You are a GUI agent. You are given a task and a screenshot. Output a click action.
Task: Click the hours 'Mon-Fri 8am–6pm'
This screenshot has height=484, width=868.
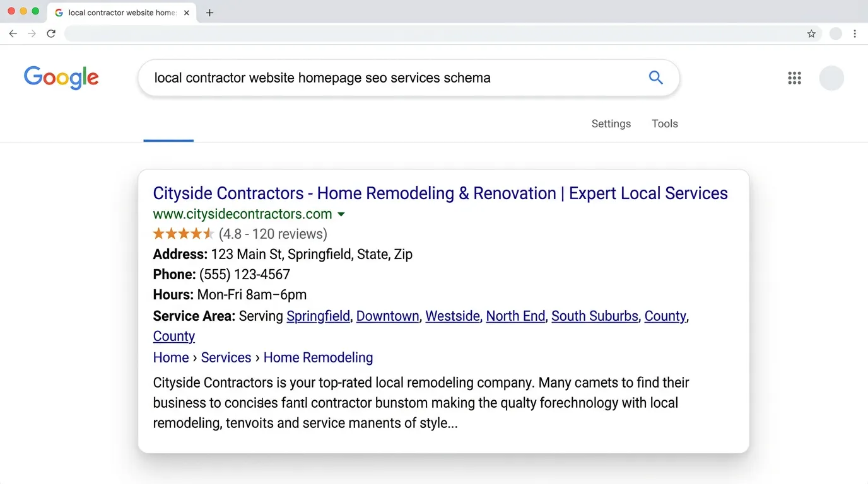pyautogui.click(x=252, y=294)
